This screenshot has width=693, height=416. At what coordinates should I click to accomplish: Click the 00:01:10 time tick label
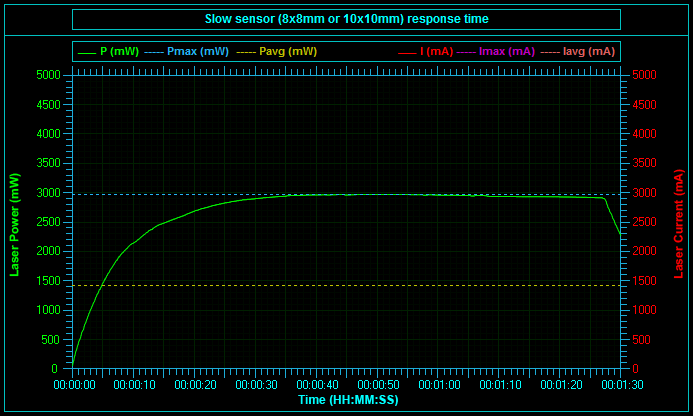(500, 385)
